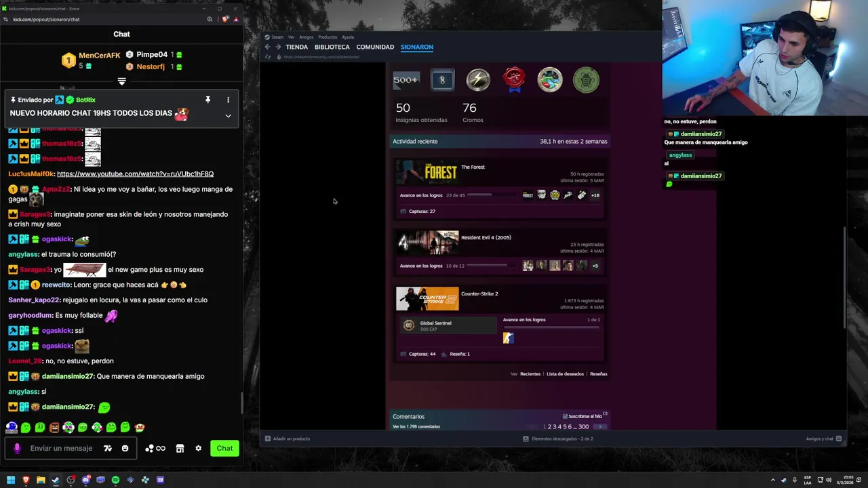Open the 7TV emote picker in chat
Viewport: 868px width, 488px height.
(x=107, y=448)
